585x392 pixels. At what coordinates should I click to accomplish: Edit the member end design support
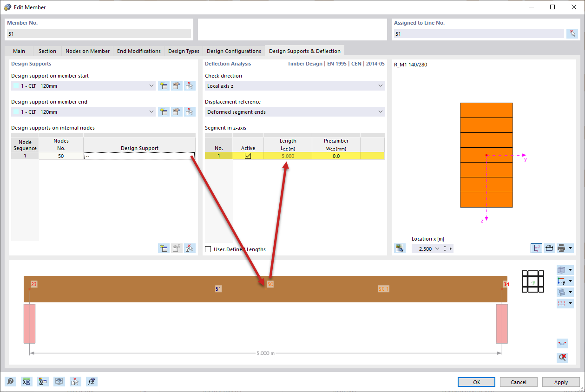pos(177,111)
